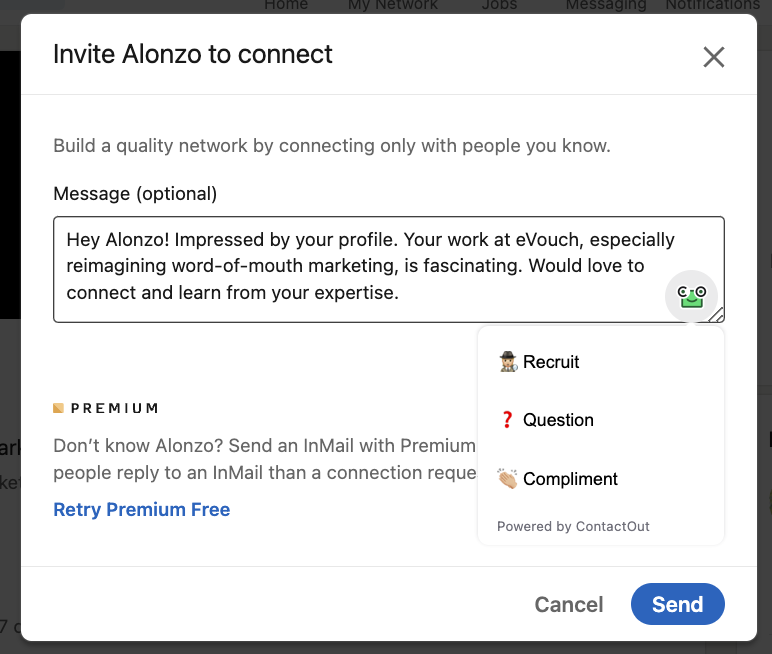Click the gold Premium logo icon

click(x=58, y=408)
